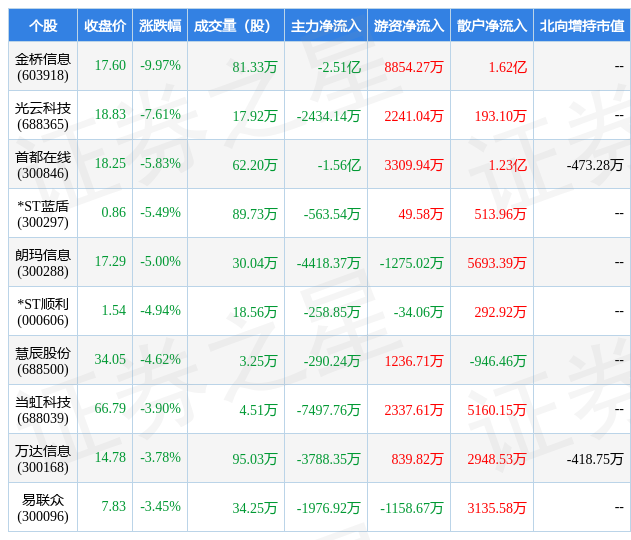
Task: Click the 北向增持市值 column header
Action: coord(582,26)
